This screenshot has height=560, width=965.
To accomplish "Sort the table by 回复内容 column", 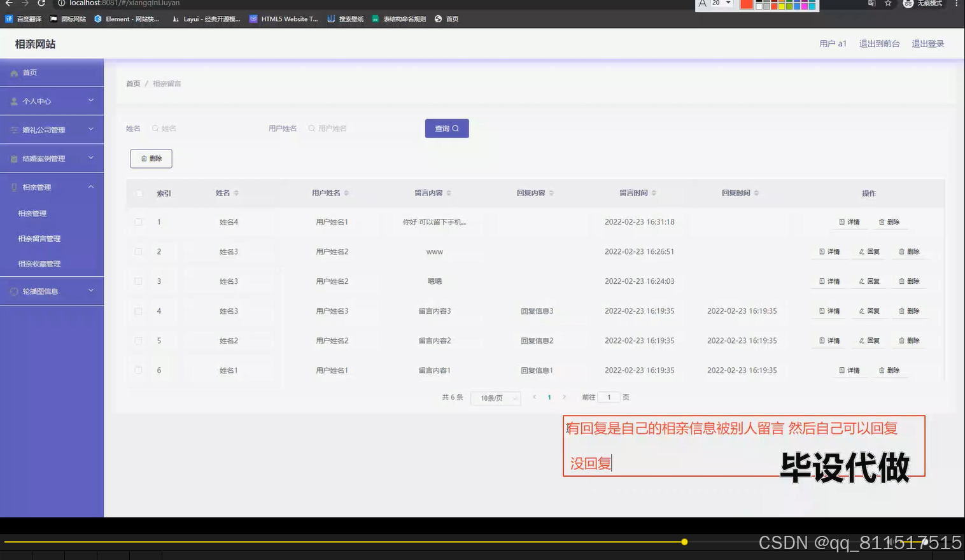I will 551,193.
